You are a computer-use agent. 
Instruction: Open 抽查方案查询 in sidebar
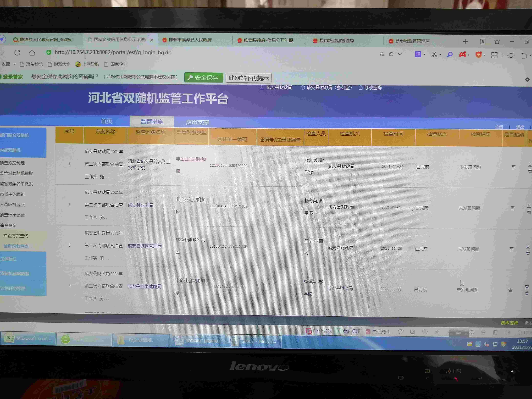coord(16,236)
